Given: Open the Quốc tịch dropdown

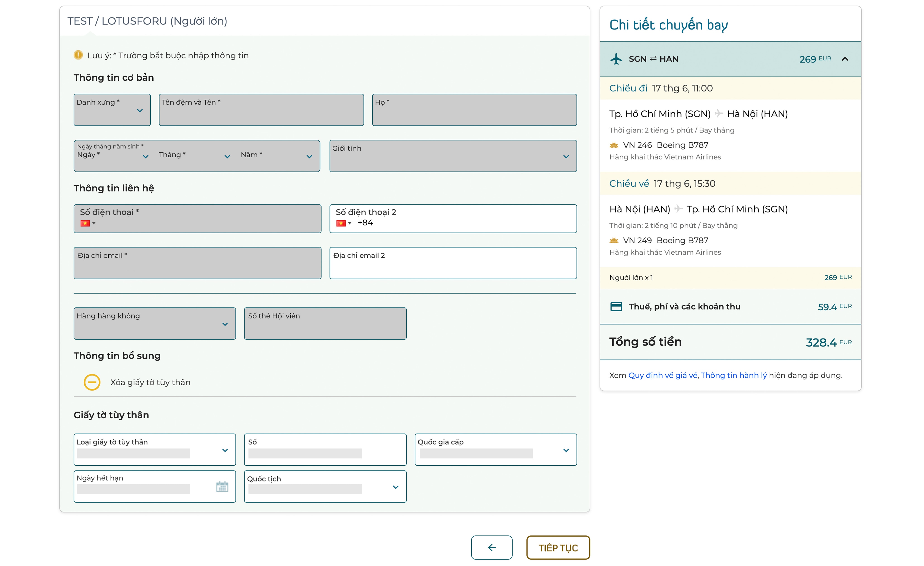Looking at the screenshot, I should click(x=325, y=487).
